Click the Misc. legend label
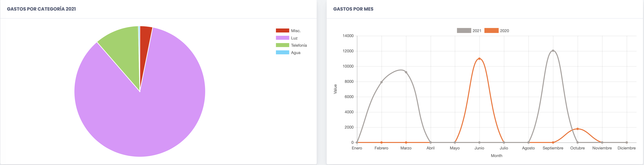 click(x=296, y=31)
